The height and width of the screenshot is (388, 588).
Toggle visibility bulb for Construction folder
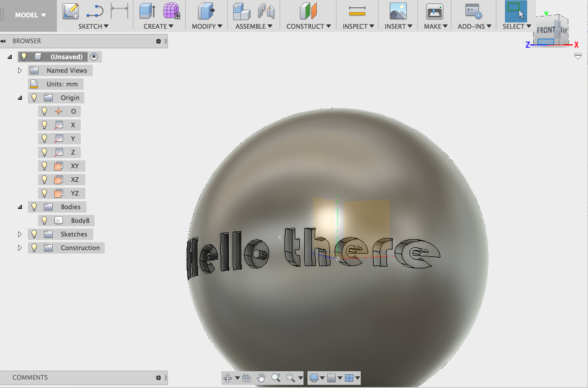pos(34,248)
